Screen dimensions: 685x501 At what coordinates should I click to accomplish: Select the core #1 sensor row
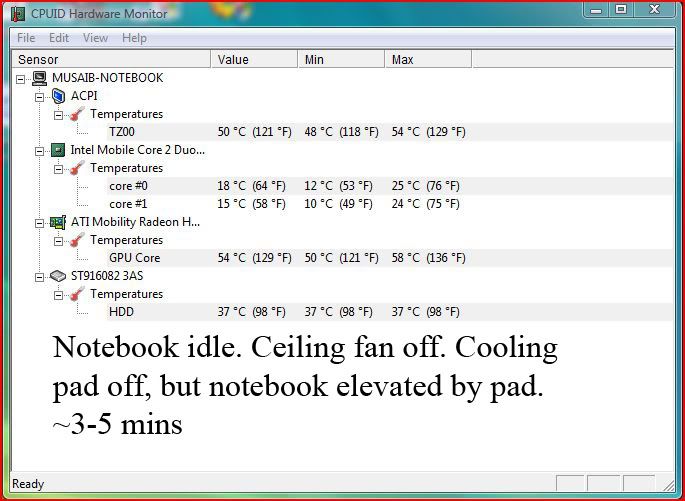(390, 204)
